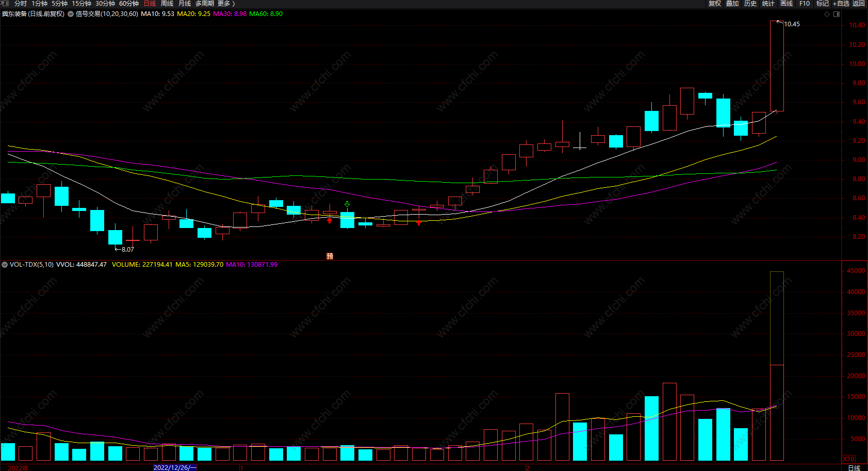Open F10 company information
The width and height of the screenshot is (868, 471).
(x=805, y=4)
